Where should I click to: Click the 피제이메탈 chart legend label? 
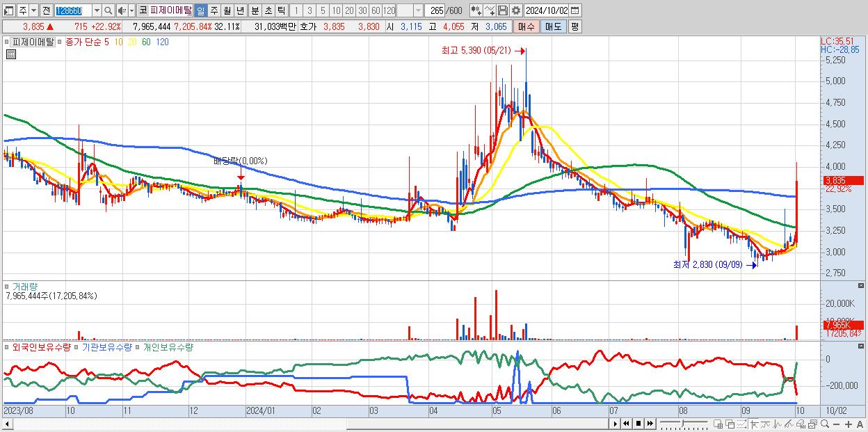pyautogui.click(x=34, y=42)
